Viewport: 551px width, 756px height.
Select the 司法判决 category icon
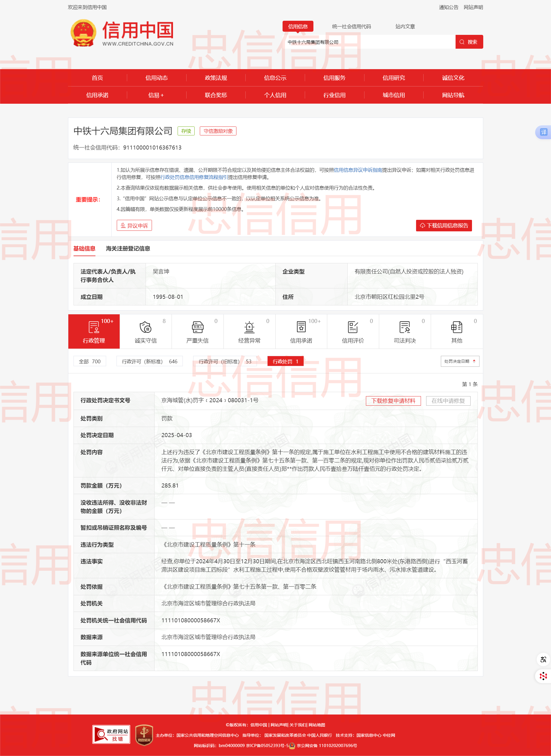pyautogui.click(x=405, y=328)
